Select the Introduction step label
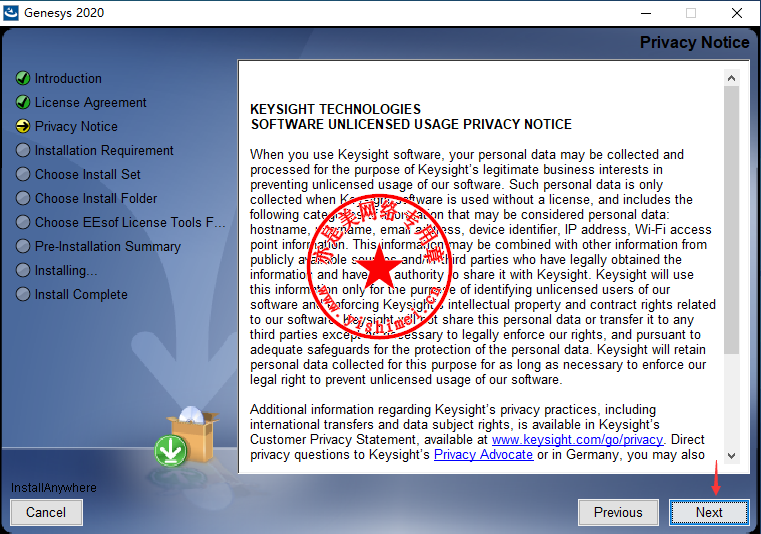Screen dimensions: 761x534 tap(68, 78)
